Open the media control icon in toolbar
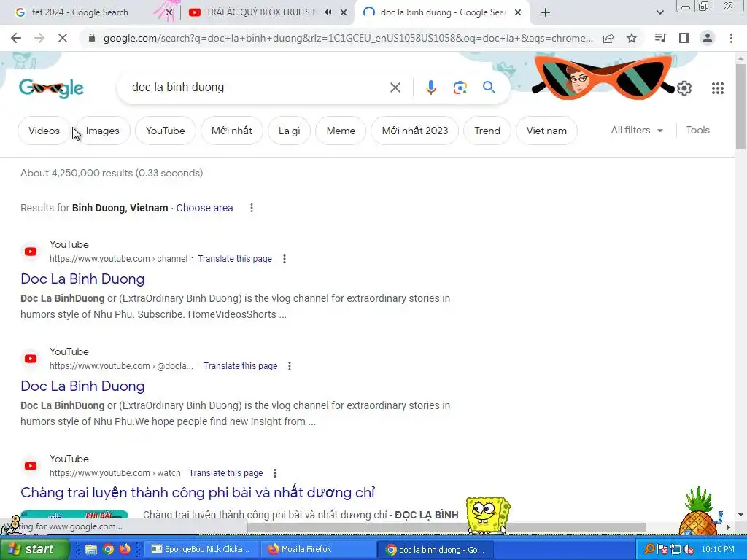 click(x=660, y=38)
